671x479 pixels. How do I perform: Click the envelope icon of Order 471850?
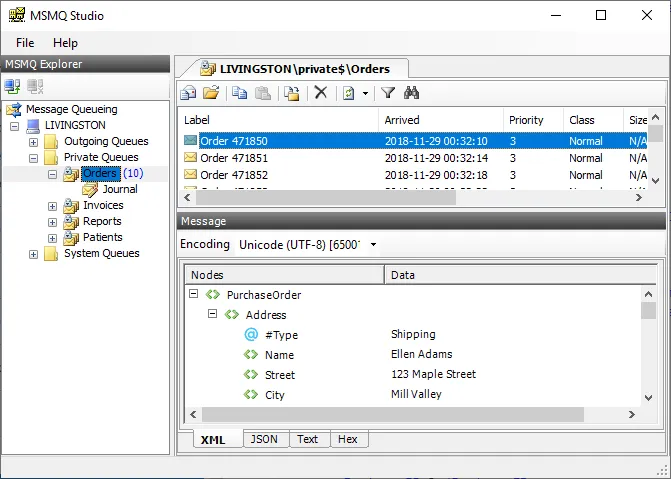click(190, 140)
